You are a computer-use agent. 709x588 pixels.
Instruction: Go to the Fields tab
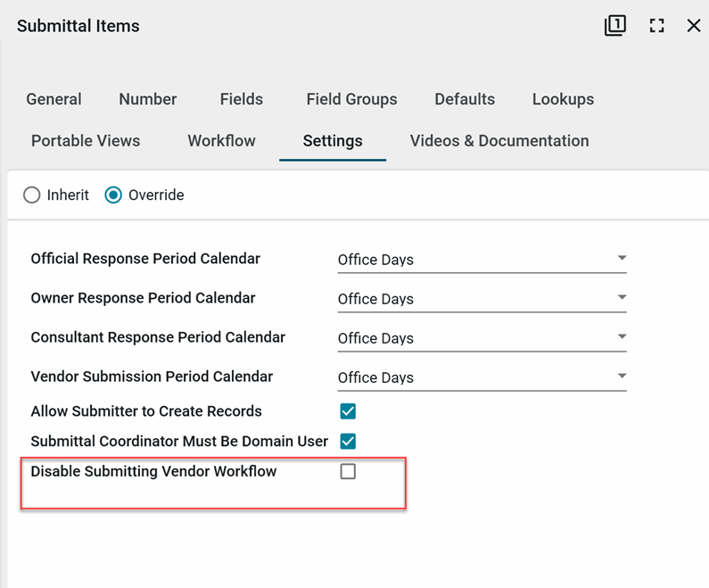(242, 99)
